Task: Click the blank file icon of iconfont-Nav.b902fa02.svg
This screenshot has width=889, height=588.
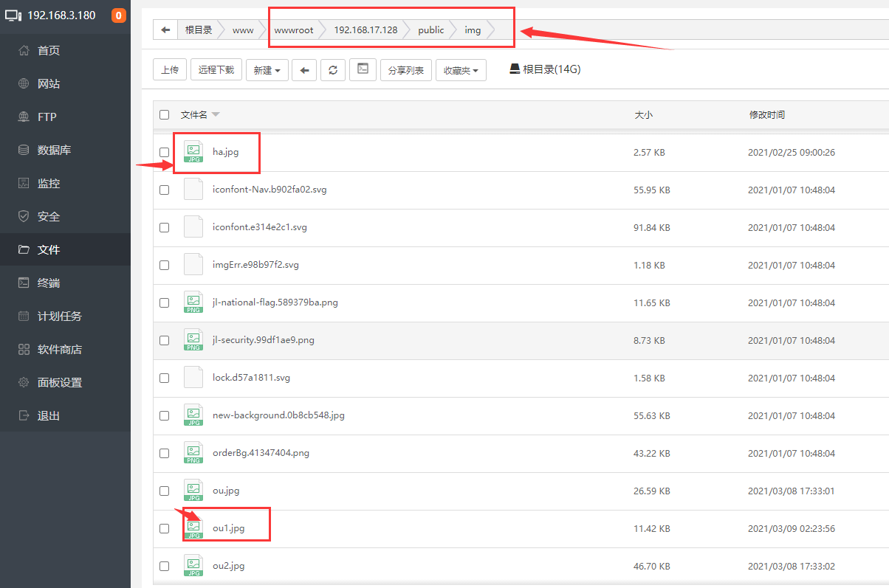Action: coord(193,190)
